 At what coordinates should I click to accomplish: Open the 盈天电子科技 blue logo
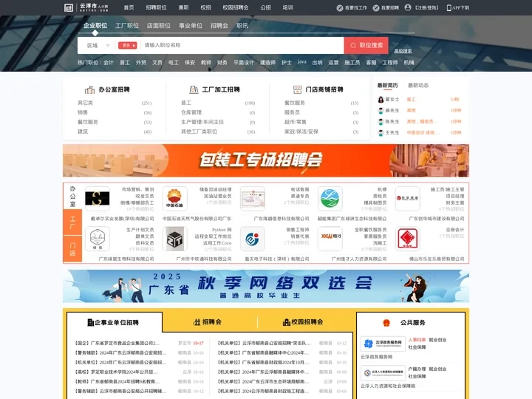[253, 239]
